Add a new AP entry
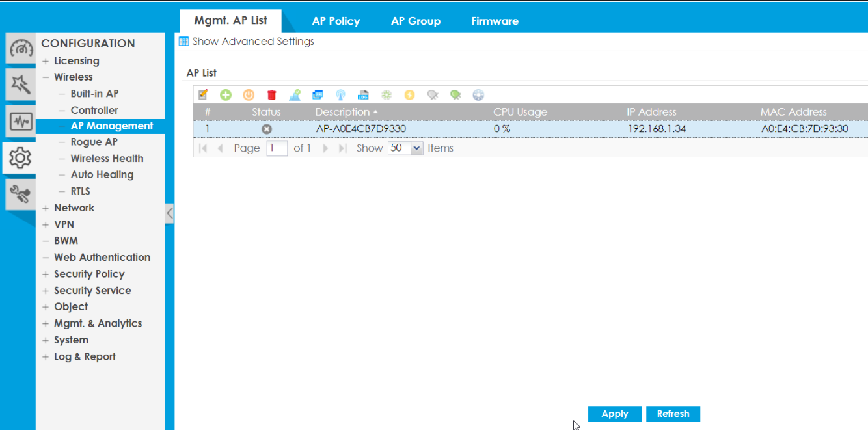 coord(225,94)
